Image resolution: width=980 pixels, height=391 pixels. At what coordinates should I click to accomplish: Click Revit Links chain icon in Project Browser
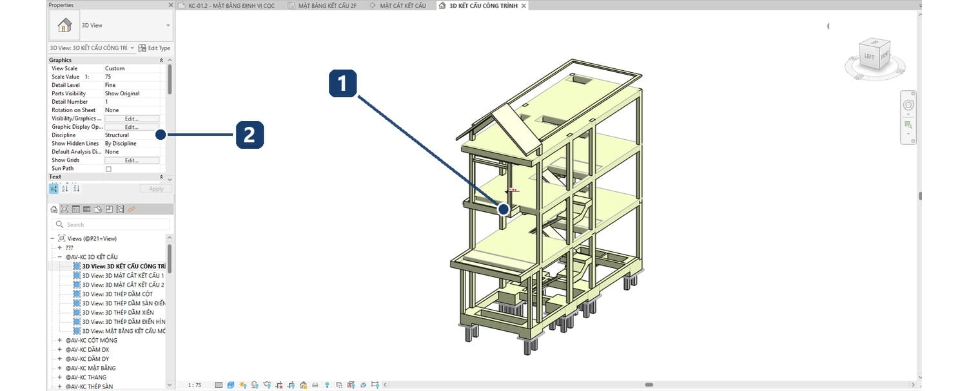pyautogui.click(x=132, y=209)
